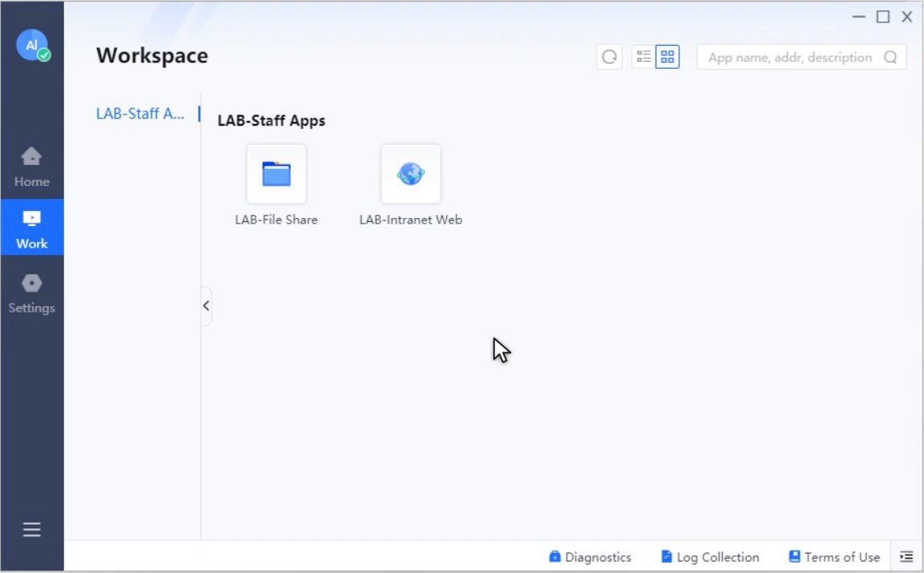Open Diagnostics from the footer
Screen dimensions: 924x573
590,557
